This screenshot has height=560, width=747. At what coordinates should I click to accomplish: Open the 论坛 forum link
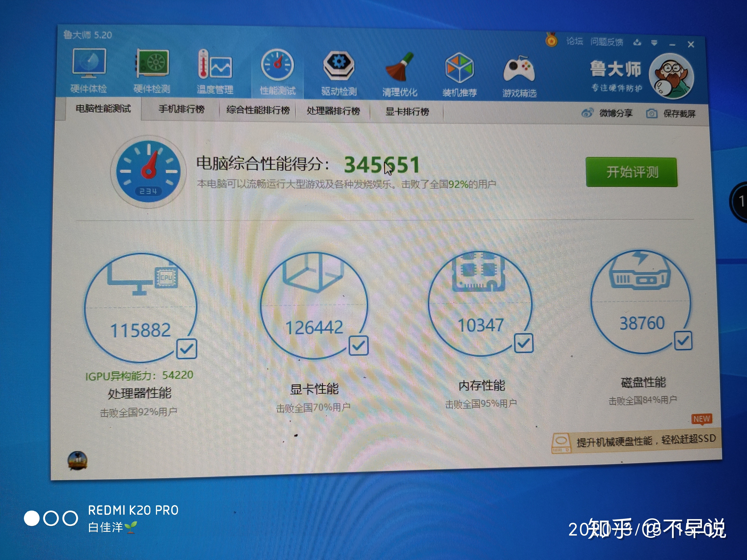pos(574,41)
